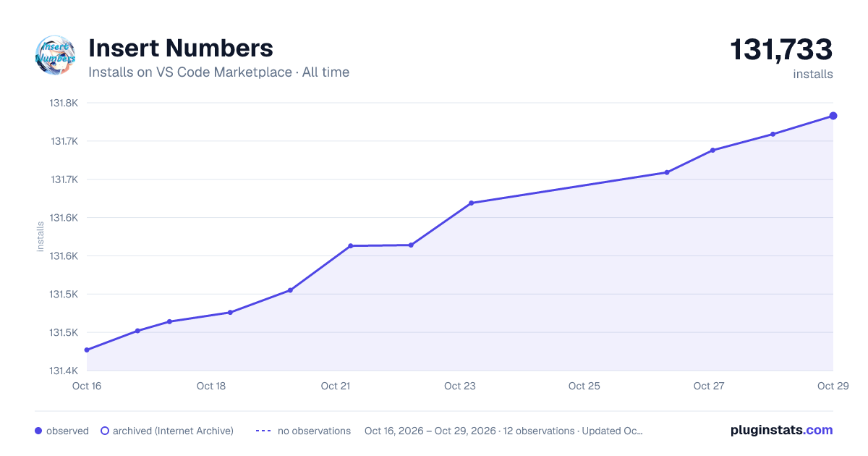Click the 'Oct 16' x-axis label

(87, 386)
